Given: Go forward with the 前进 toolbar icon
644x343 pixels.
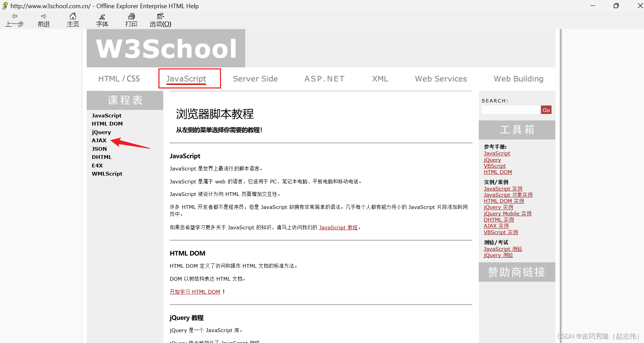Looking at the screenshot, I should [44, 20].
